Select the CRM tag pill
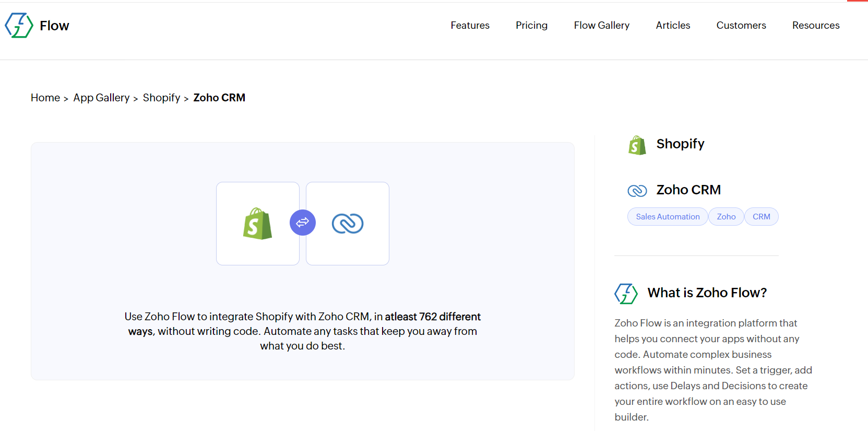 pyautogui.click(x=761, y=217)
